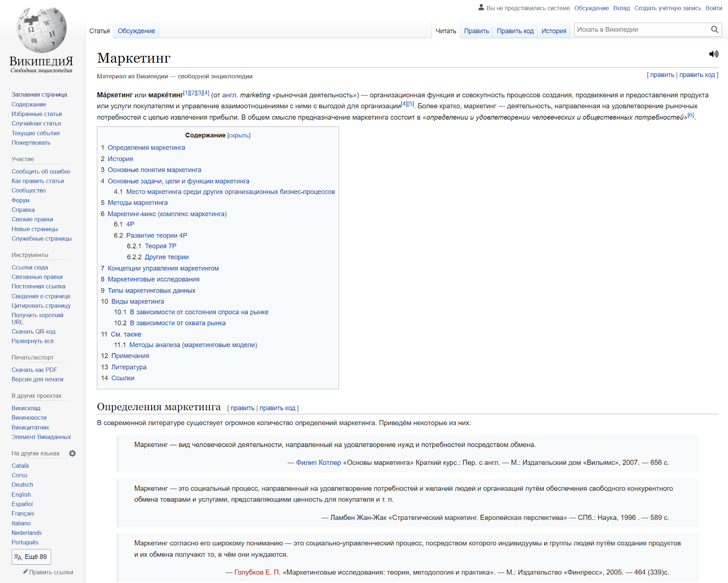Switch to the Статья tab
Image resolution: width=728 pixels, height=583 pixels.
click(100, 31)
